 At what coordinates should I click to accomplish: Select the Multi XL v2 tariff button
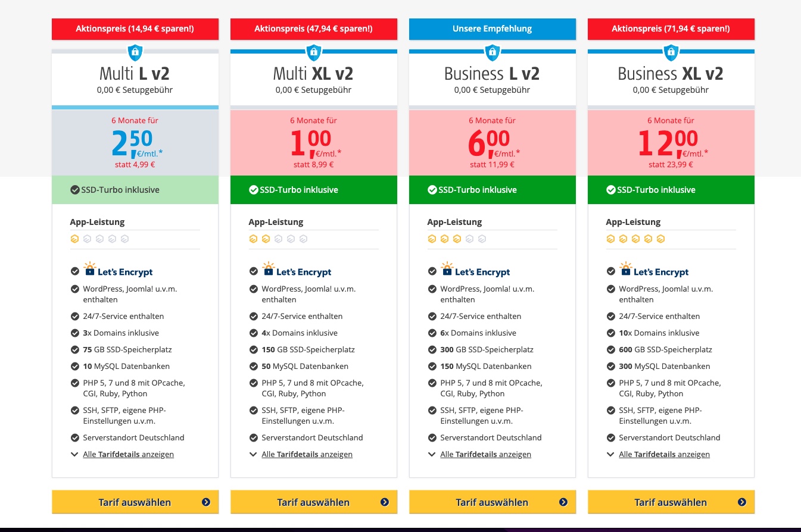pyautogui.click(x=314, y=502)
